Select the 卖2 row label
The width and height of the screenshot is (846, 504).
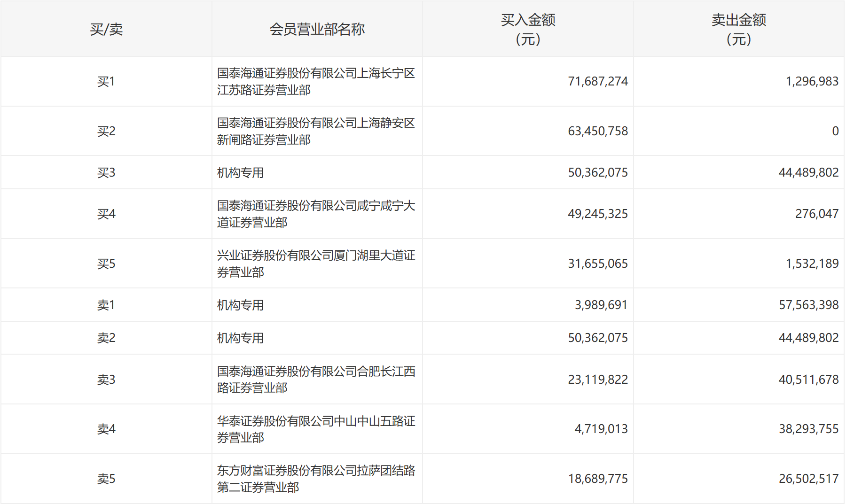tap(106, 338)
